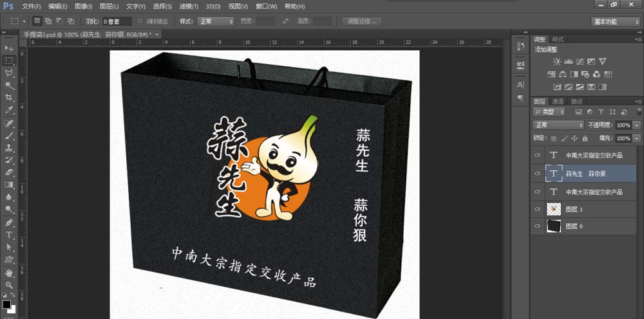Open the layer blend mode 正常 dropdown
Viewport: 644px width, 319px height.
coord(558,125)
